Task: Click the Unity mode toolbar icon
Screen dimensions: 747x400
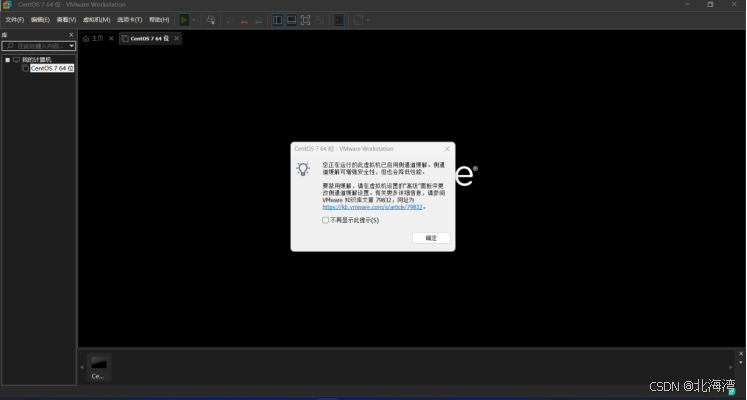Action: pos(320,20)
